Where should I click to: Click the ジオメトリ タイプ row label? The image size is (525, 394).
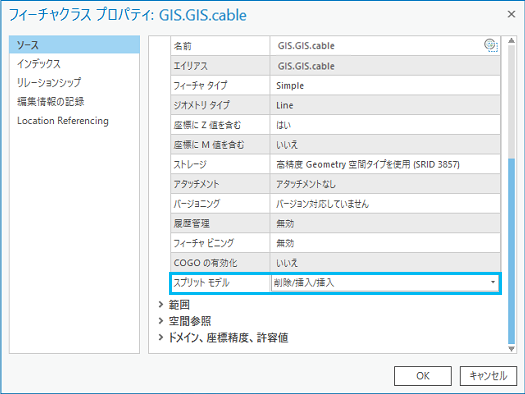click(x=202, y=105)
